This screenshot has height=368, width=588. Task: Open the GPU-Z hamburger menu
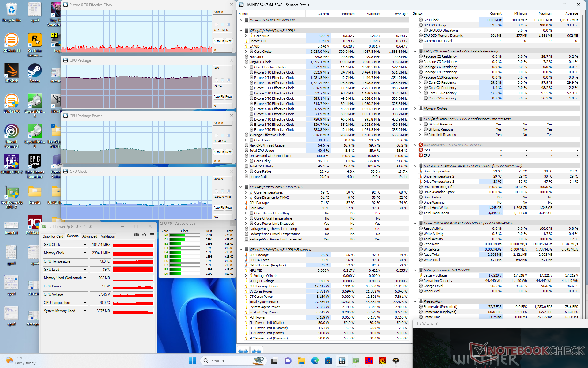pos(152,235)
